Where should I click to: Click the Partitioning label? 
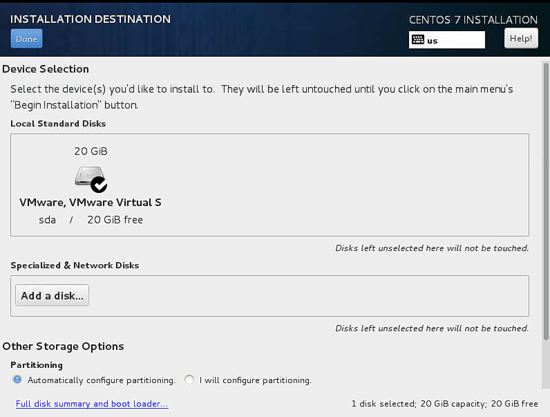click(36, 365)
